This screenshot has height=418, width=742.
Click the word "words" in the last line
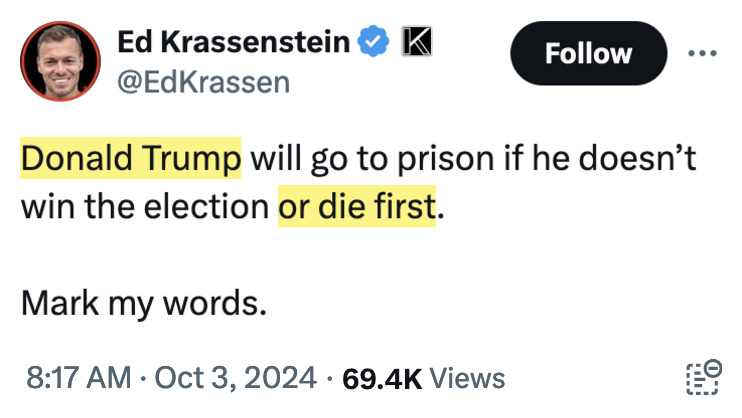pos(220,302)
